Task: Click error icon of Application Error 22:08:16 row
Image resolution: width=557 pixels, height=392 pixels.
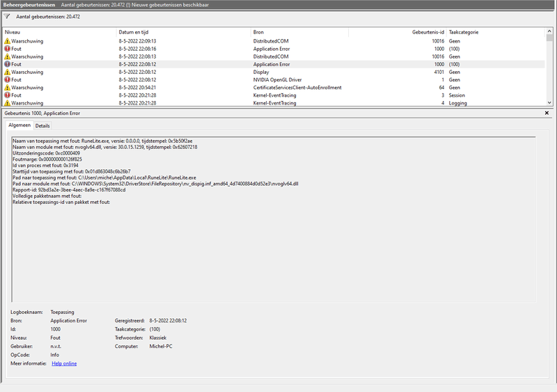Action: tap(7, 49)
